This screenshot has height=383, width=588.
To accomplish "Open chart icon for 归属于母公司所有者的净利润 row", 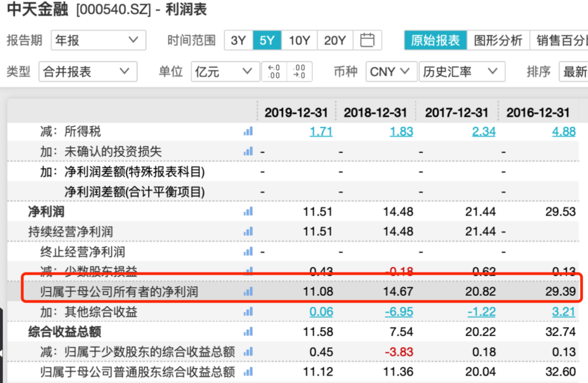I will pos(248,291).
